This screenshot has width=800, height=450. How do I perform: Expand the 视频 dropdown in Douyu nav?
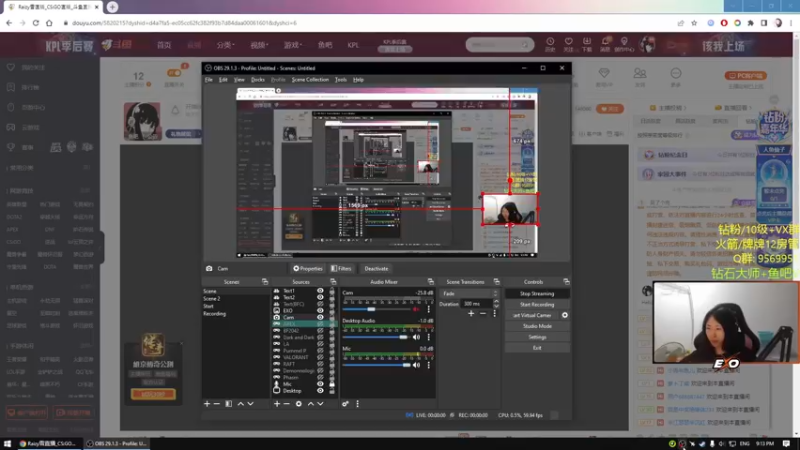(x=259, y=45)
